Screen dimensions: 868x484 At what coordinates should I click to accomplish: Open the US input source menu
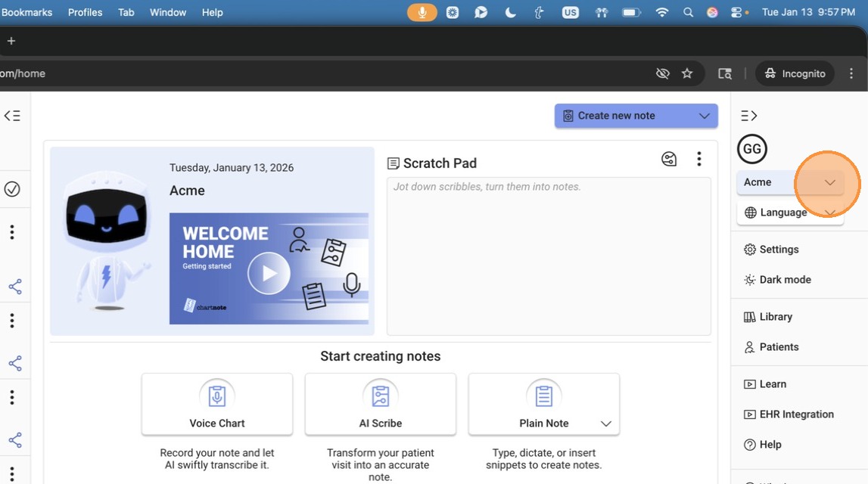[x=570, y=12]
